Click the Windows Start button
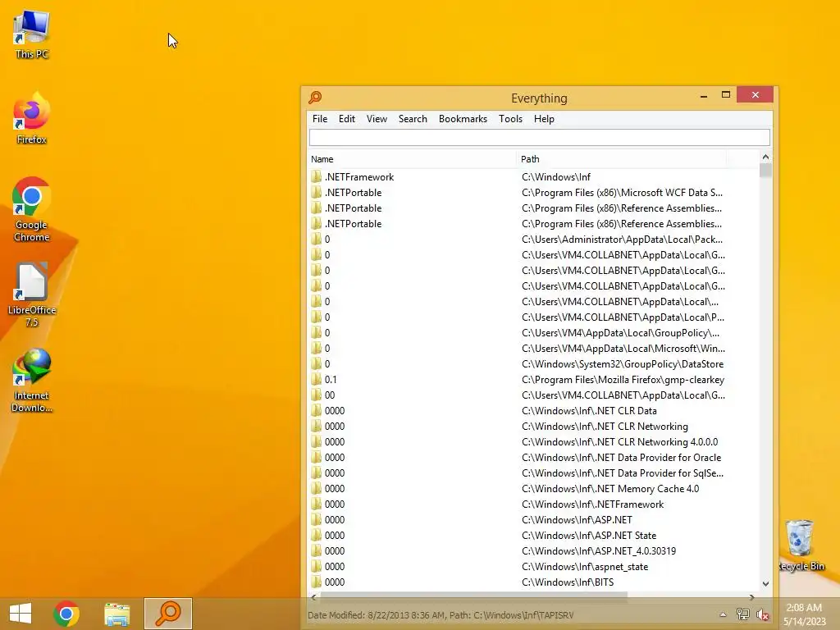The width and height of the screenshot is (840, 630). (x=21, y=614)
